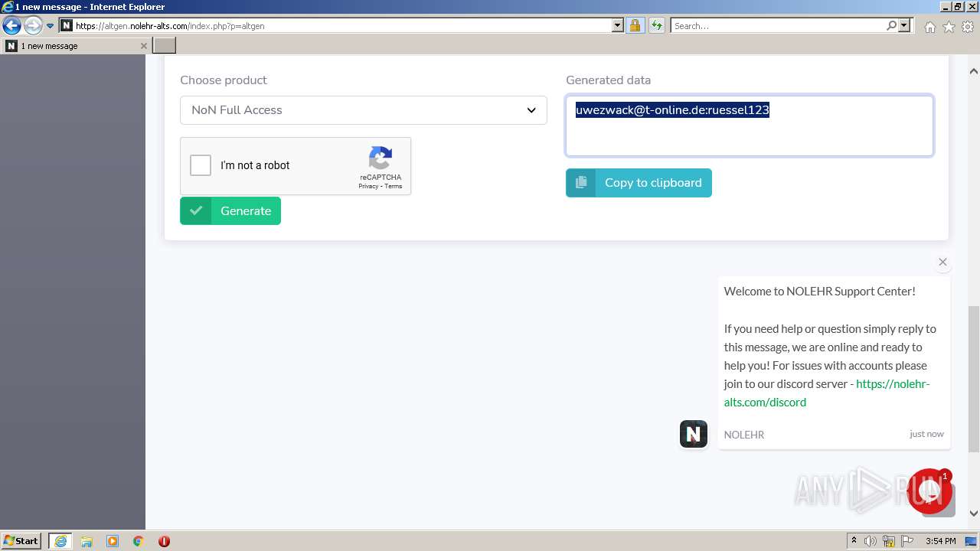Click the NOLEHR site favicon in address bar
980x551 pixels.
tap(67, 25)
